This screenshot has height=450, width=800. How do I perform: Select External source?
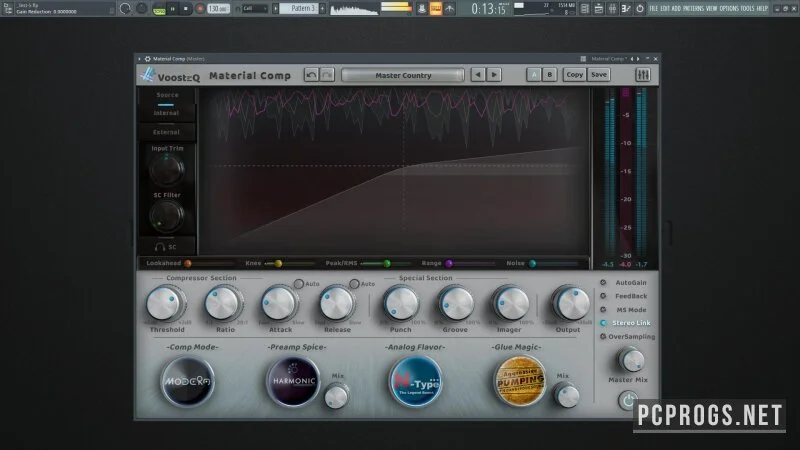coord(166,132)
